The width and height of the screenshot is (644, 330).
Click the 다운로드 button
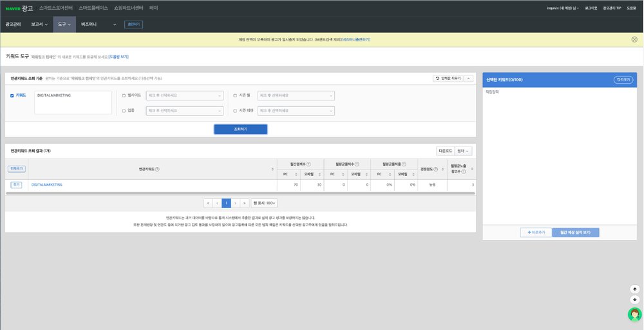[444, 151]
